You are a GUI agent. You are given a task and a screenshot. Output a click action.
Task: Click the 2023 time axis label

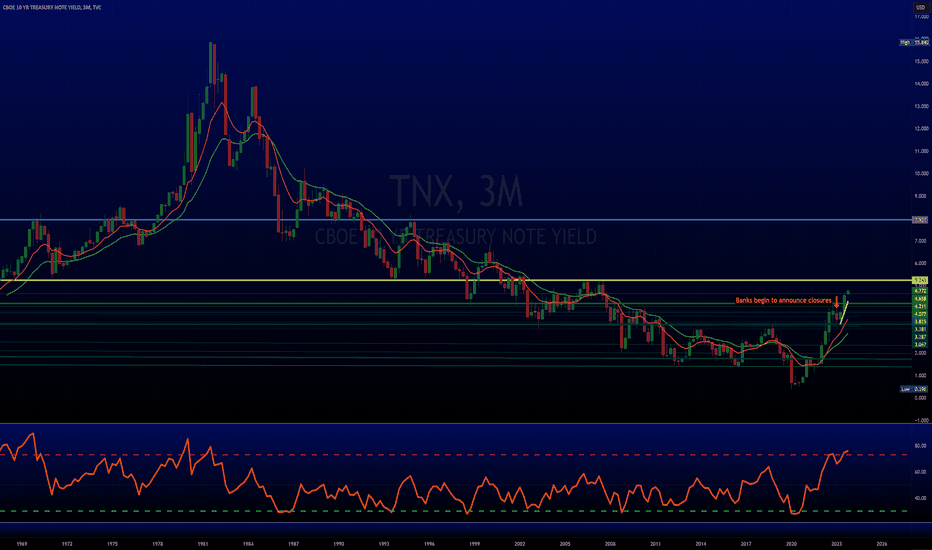(837, 544)
